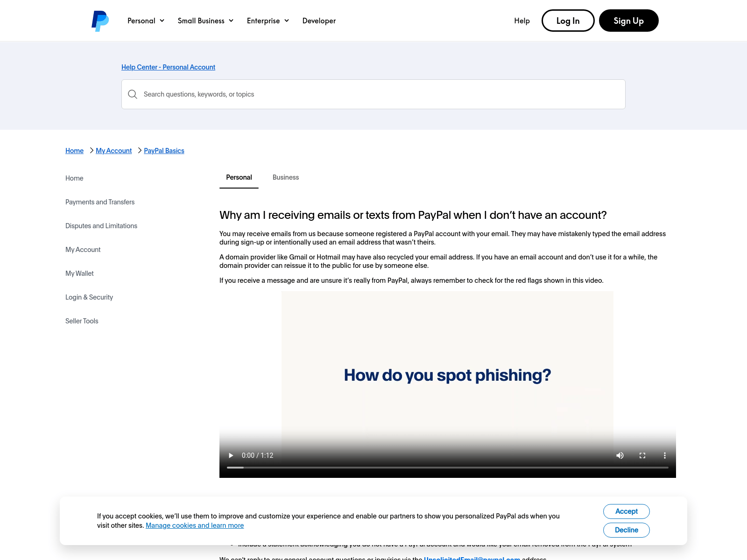747x560 pixels.
Task: Click the article title about receiving emails
Action: point(413,215)
